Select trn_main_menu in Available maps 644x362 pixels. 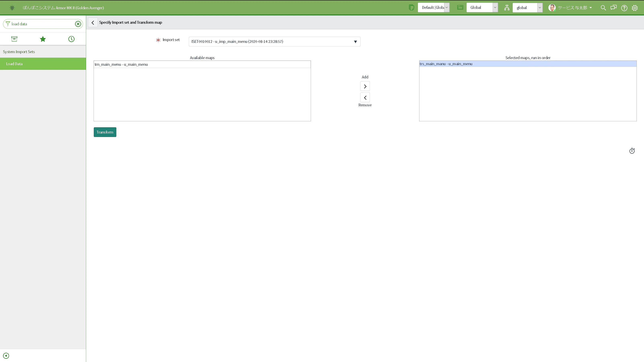point(202,64)
